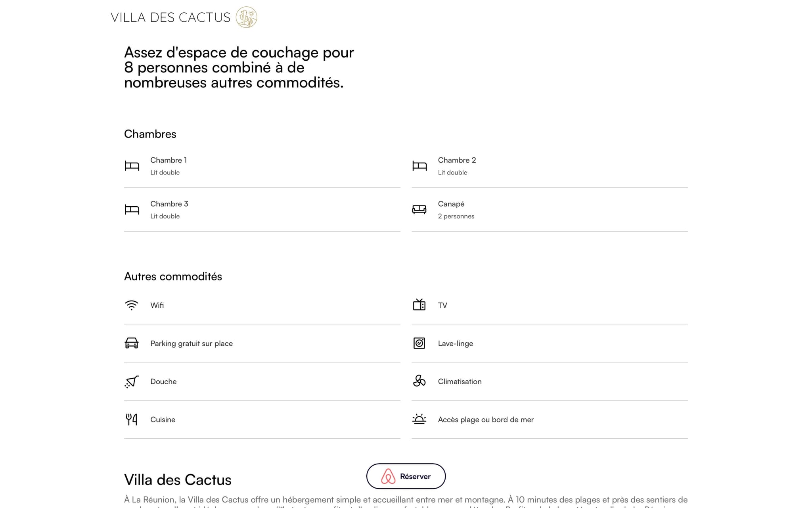Click 'Parking gratuit sur place' text

[x=192, y=343]
